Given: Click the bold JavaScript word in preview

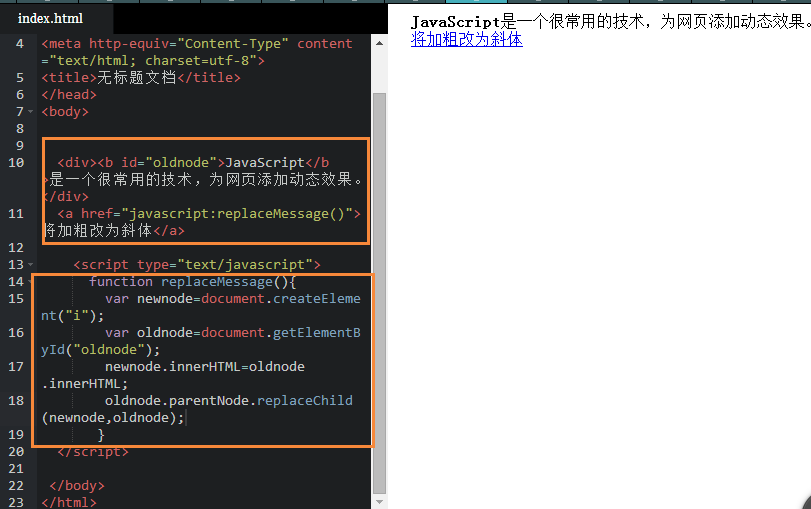Looking at the screenshot, I should (455, 22).
